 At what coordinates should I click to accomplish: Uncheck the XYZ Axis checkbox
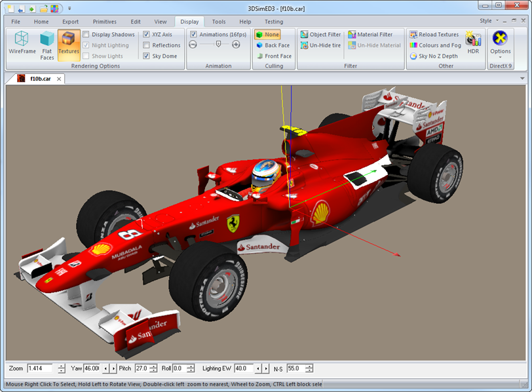point(146,34)
